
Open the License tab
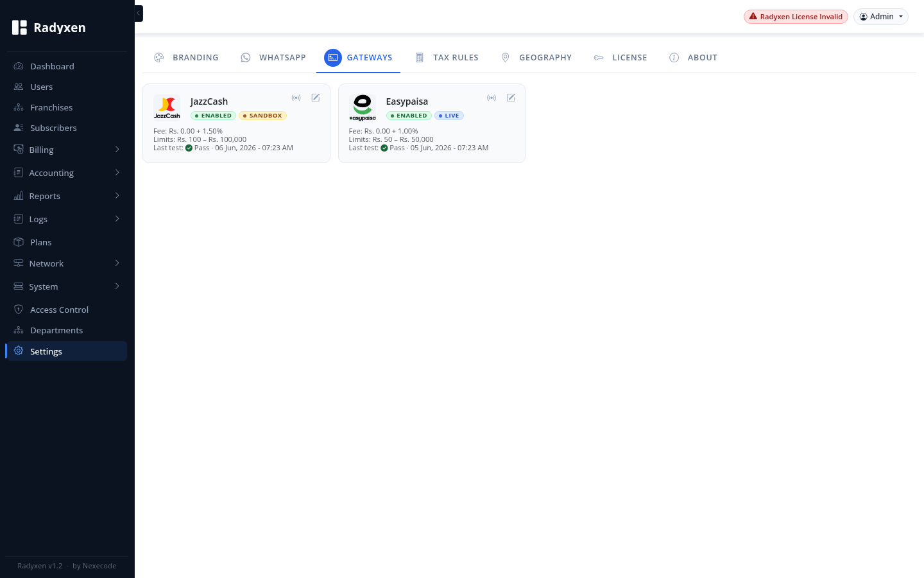tap(620, 58)
